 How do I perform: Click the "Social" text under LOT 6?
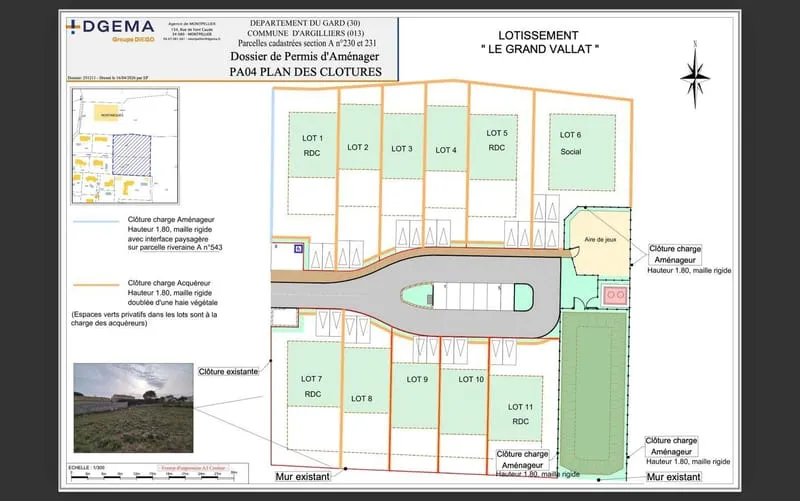(571, 152)
